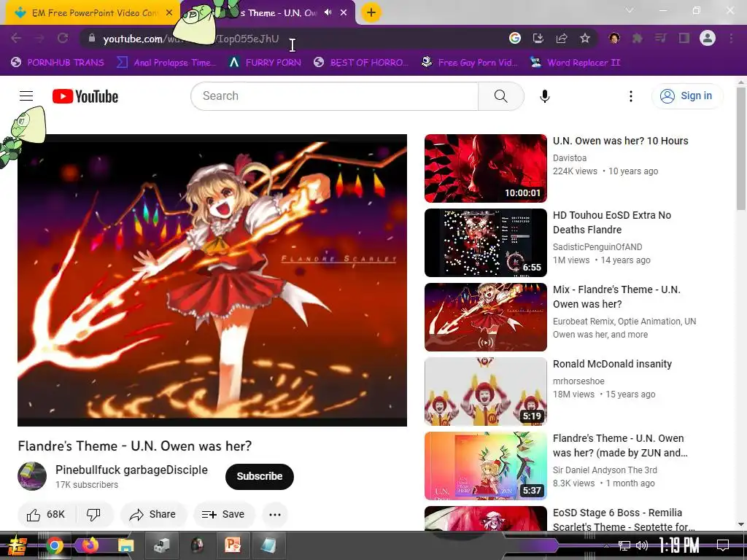The width and height of the screenshot is (747, 560).
Task: Like the video with thumbs up
Action: pyautogui.click(x=46, y=514)
